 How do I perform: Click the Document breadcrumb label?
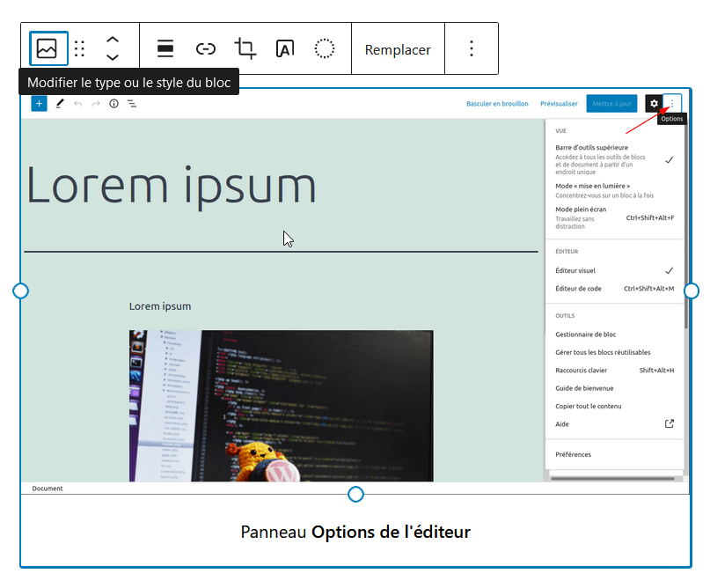coord(48,489)
